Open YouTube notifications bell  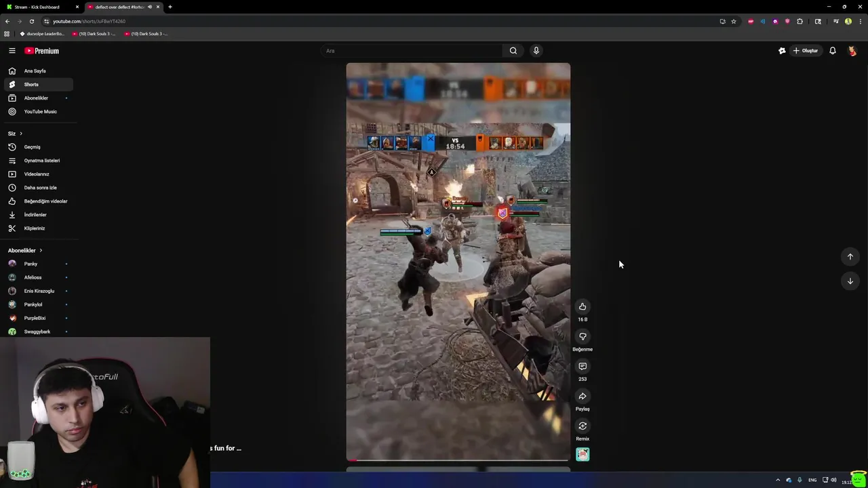833,51
